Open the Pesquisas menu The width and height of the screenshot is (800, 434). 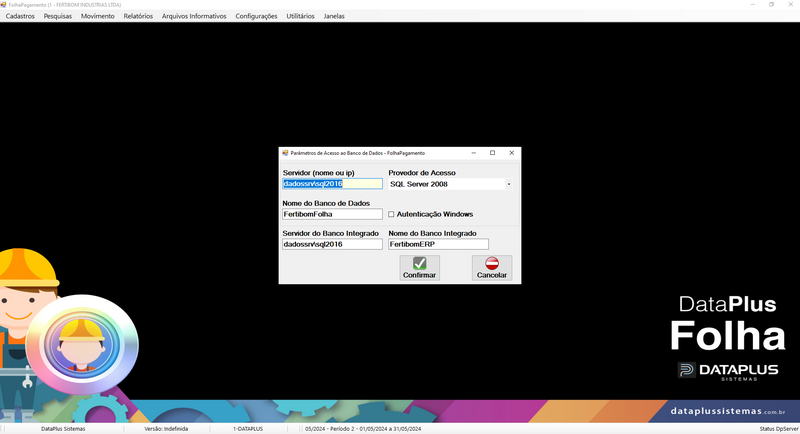point(58,16)
